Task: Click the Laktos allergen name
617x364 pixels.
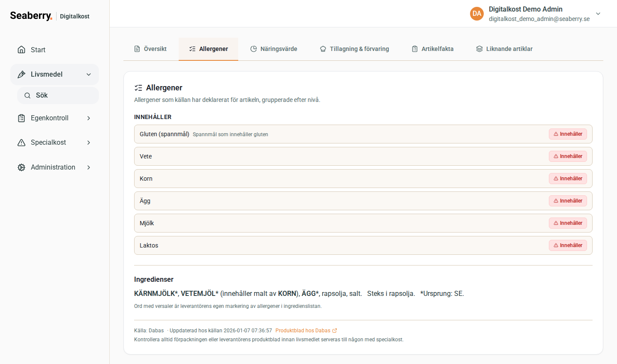Action: click(x=149, y=245)
